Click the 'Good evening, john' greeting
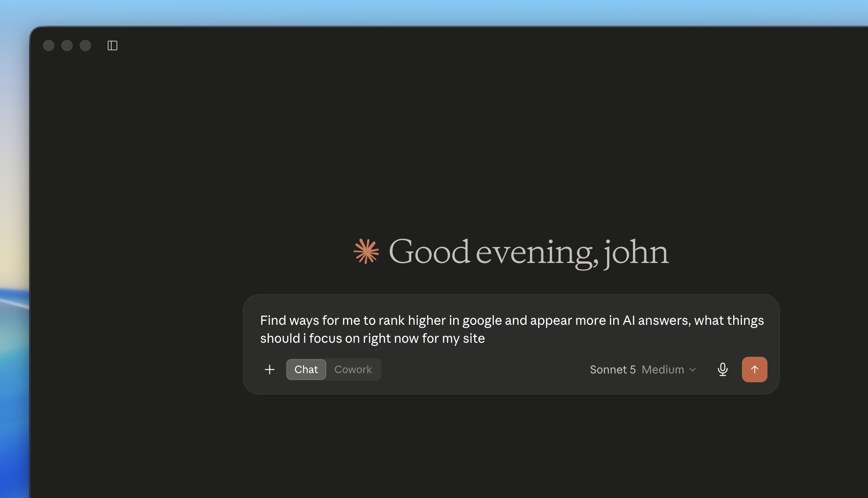Image resolution: width=868 pixels, height=498 pixels. [529, 251]
